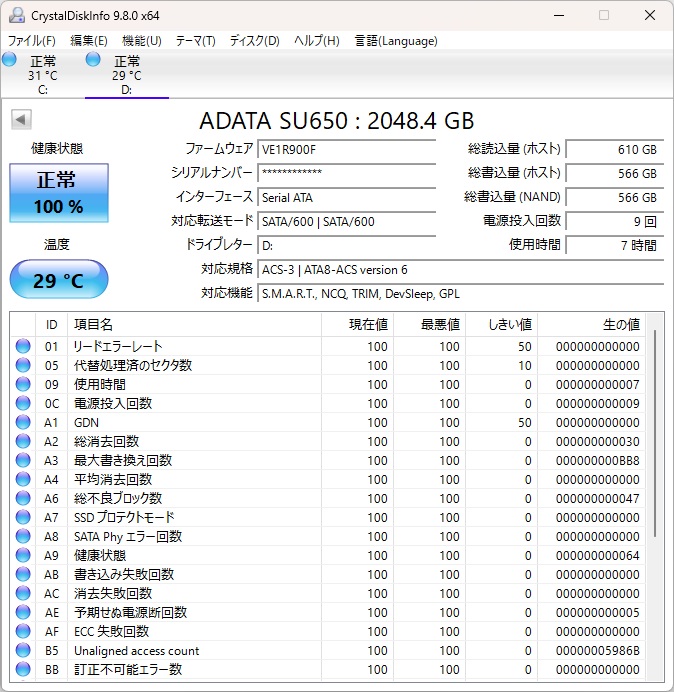Click the 29 °C temperature button
Image resolution: width=674 pixels, height=692 pixels.
click(x=59, y=280)
